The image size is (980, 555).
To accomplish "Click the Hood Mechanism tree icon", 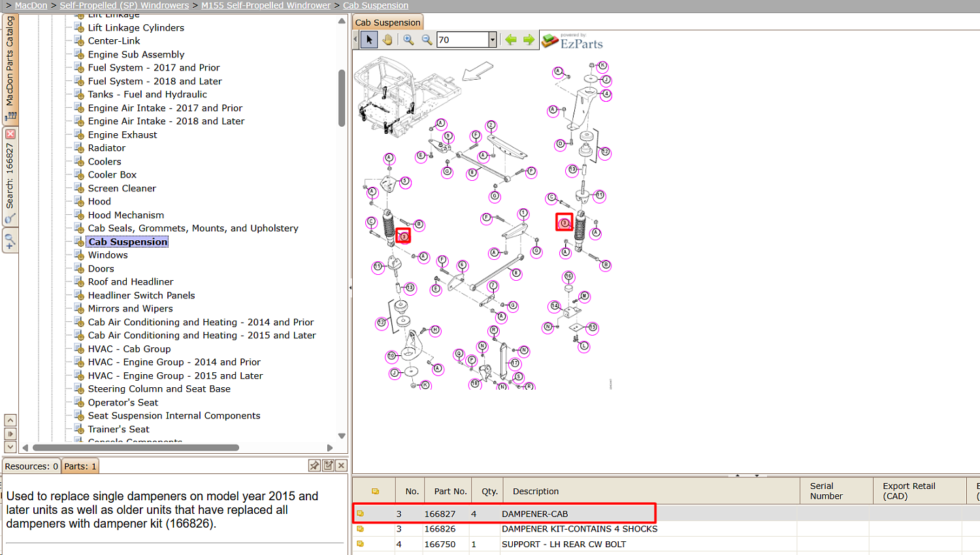I will pos(79,215).
